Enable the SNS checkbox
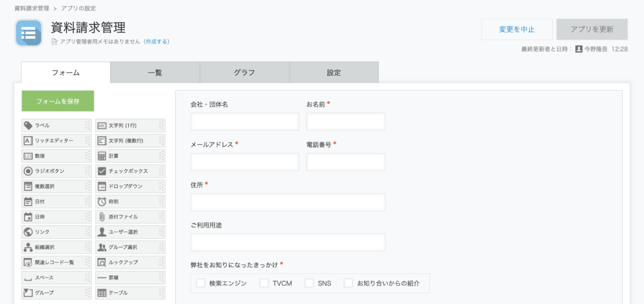The height and width of the screenshot is (304, 644). coord(309,283)
